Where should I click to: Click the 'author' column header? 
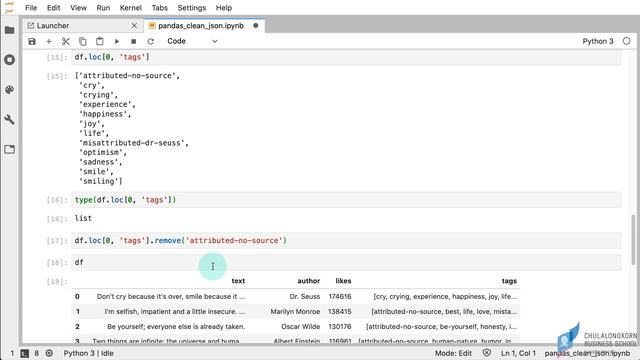click(x=309, y=281)
